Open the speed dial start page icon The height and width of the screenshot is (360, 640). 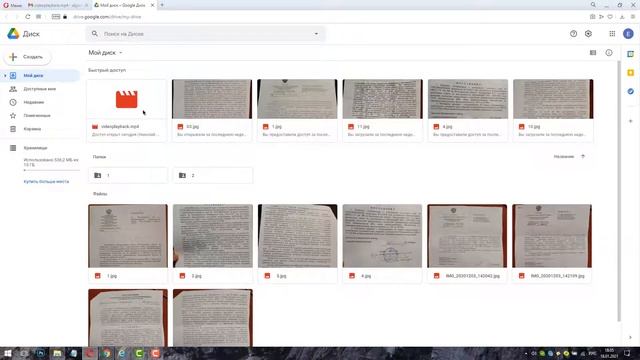38,17
